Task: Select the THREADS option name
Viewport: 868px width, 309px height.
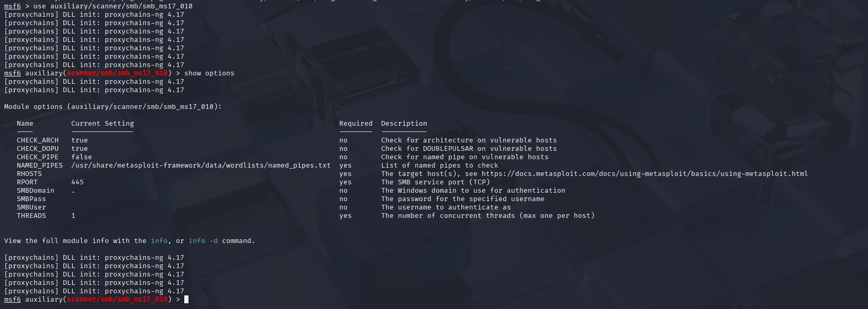Action: 31,216
